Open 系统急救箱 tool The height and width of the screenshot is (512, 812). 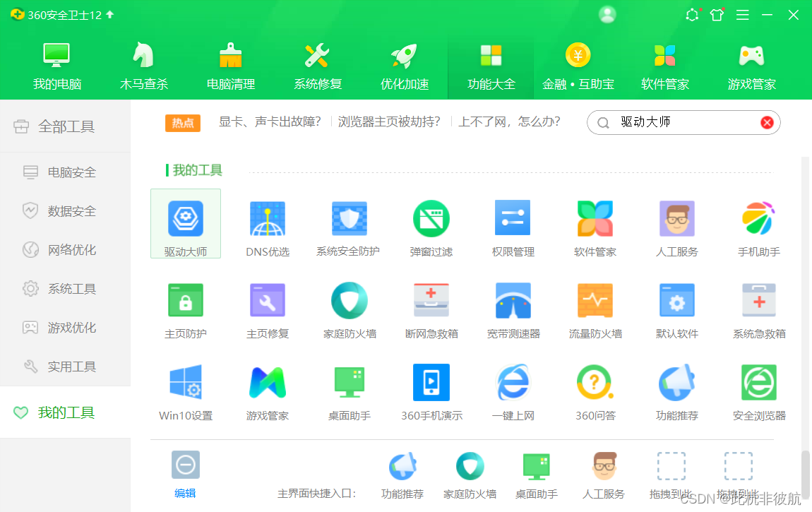[x=758, y=311]
